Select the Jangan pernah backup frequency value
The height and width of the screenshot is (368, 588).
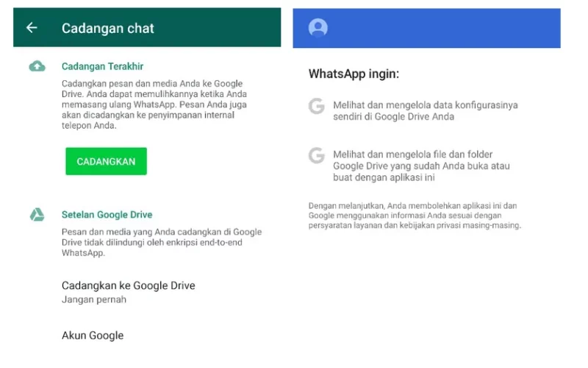94,300
